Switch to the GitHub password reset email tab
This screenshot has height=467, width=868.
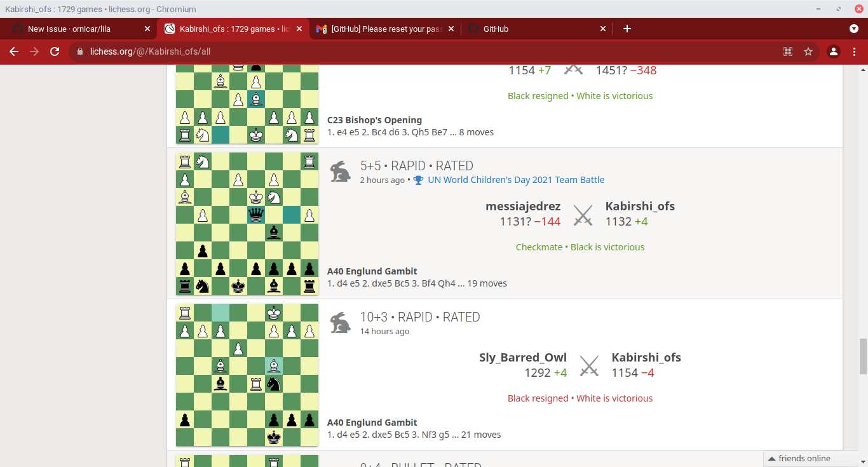[381, 29]
